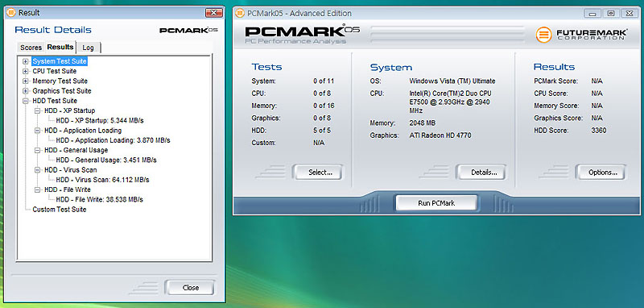Expand the CPU Test Suite node
644x308 pixels.
point(26,71)
